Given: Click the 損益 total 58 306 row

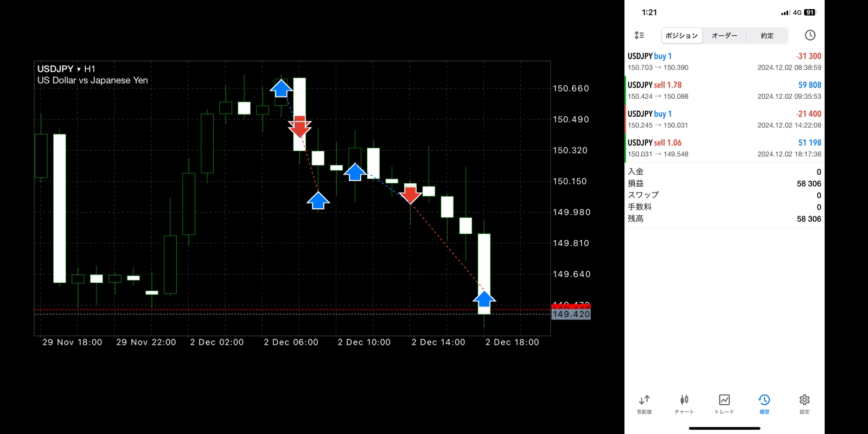Looking at the screenshot, I should [724, 183].
